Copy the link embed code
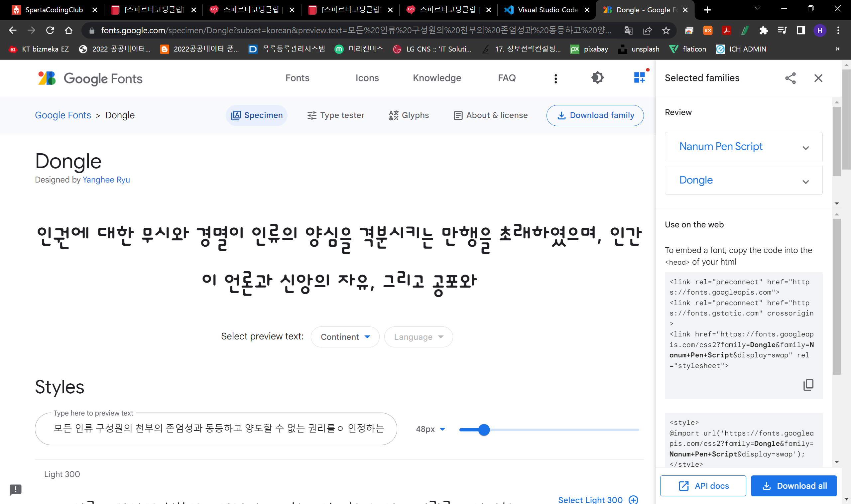The width and height of the screenshot is (851, 504). [x=808, y=385]
